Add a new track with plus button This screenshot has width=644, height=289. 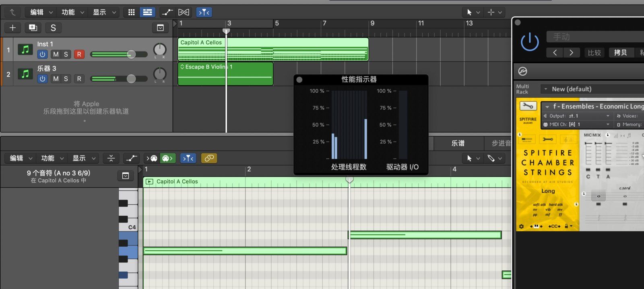click(12, 28)
